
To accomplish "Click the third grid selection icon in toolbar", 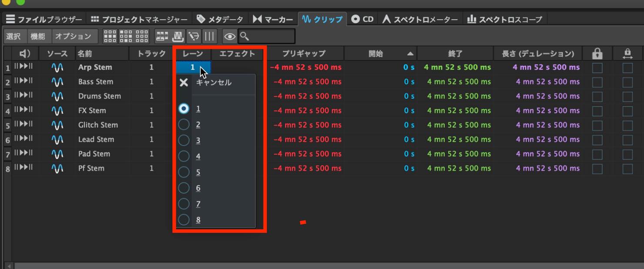I will [142, 36].
